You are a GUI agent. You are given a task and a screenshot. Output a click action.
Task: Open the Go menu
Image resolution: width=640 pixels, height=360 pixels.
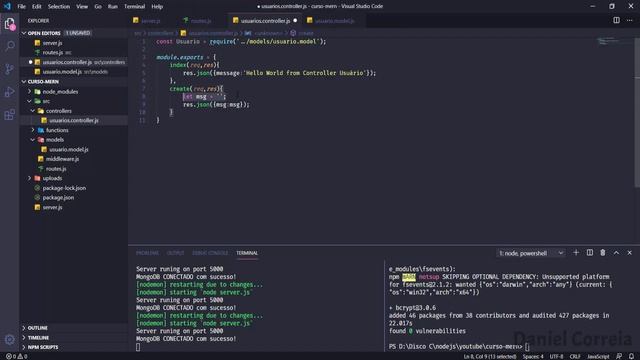pos(98,7)
